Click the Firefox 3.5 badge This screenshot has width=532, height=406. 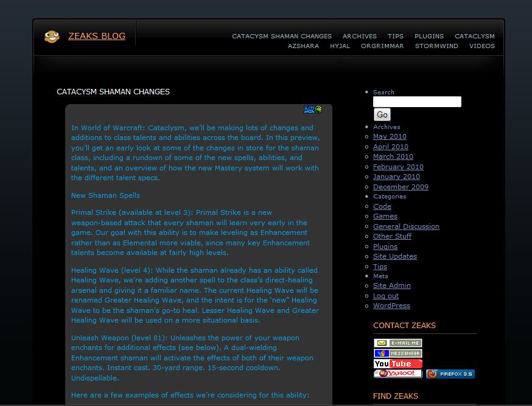(450, 374)
